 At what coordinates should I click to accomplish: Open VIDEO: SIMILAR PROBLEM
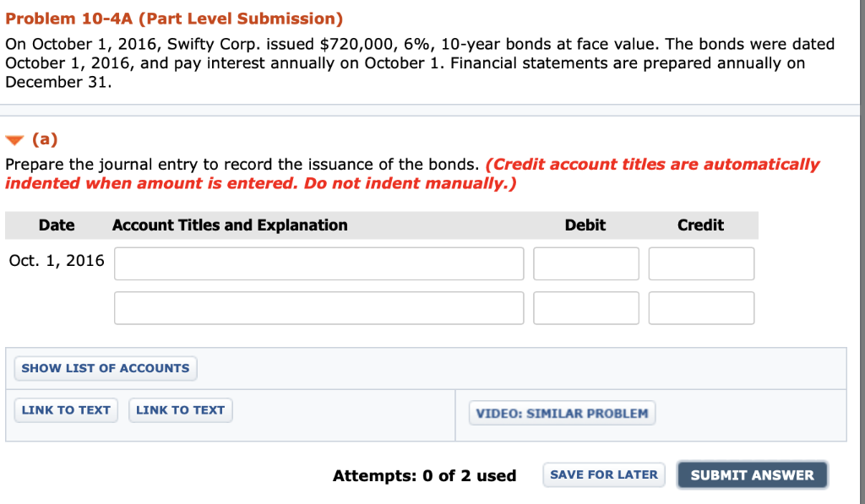(x=561, y=413)
